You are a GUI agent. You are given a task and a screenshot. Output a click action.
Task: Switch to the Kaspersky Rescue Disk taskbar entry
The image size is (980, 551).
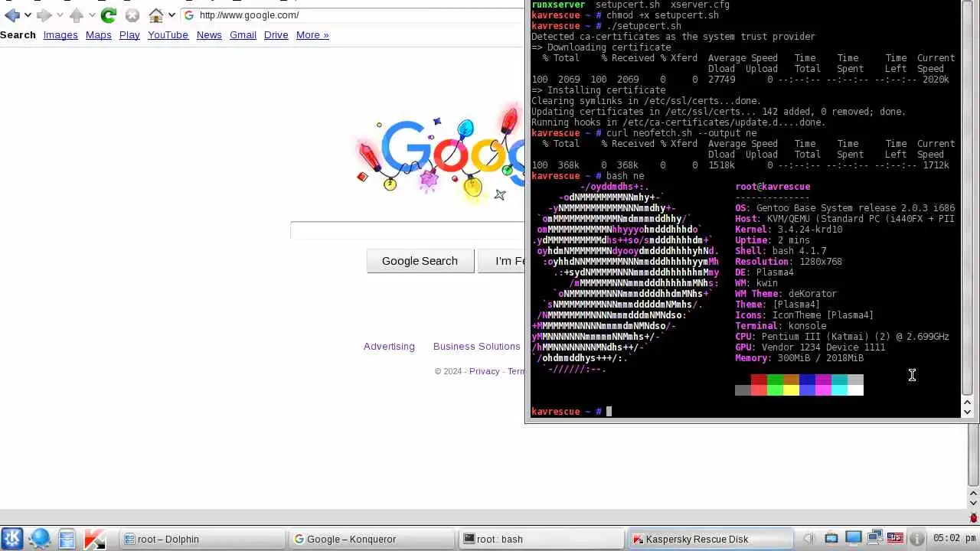tap(712, 539)
